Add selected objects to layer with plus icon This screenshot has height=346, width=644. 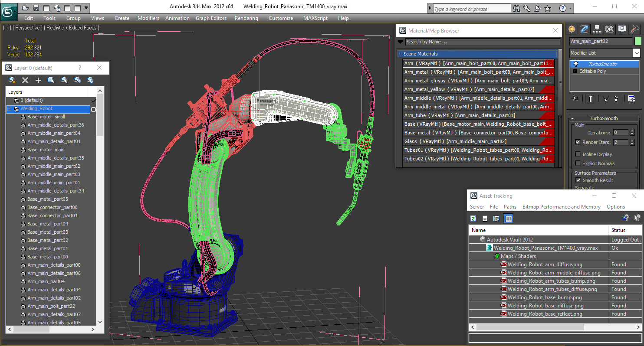38,80
